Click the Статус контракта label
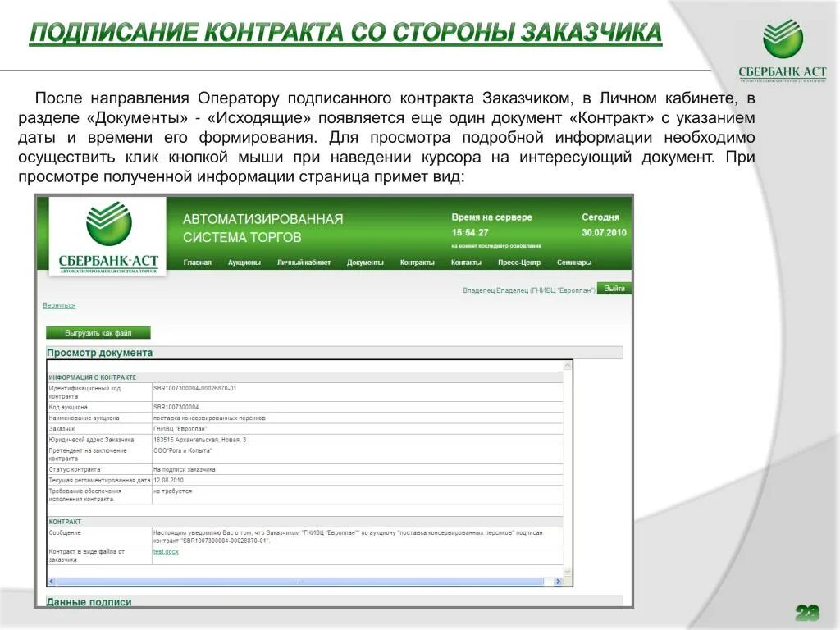The width and height of the screenshot is (840, 630). pyautogui.click(x=75, y=469)
